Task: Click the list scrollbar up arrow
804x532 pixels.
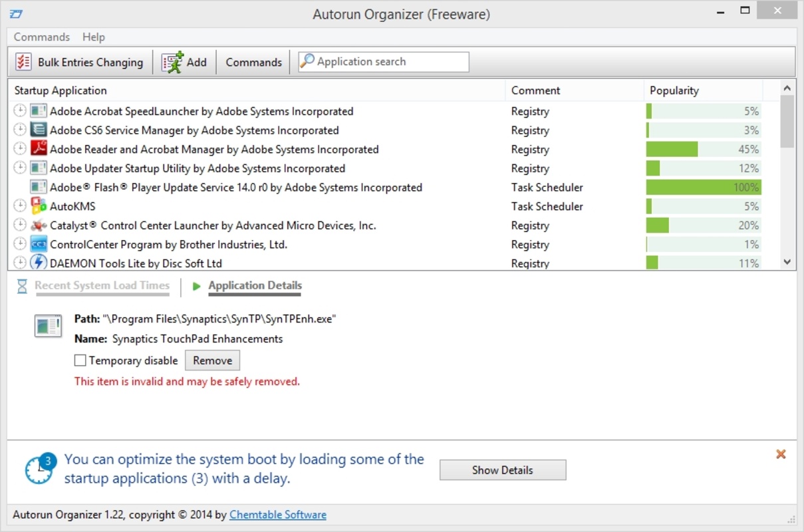Action: tap(787, 88)
